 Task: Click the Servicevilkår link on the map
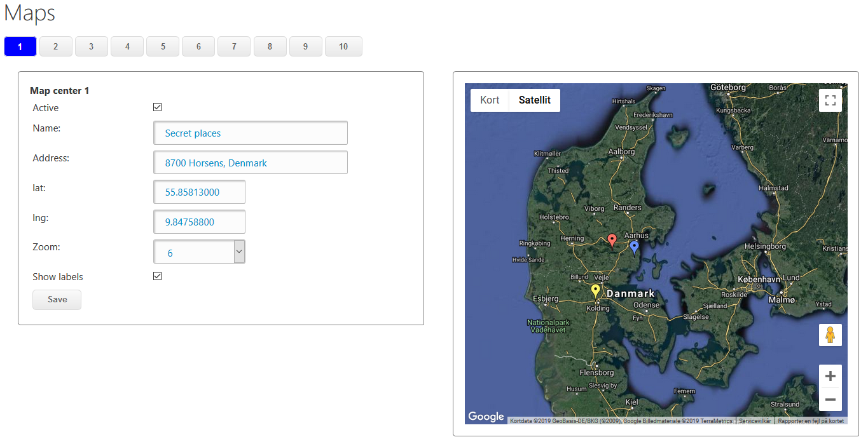pos(755,420)
